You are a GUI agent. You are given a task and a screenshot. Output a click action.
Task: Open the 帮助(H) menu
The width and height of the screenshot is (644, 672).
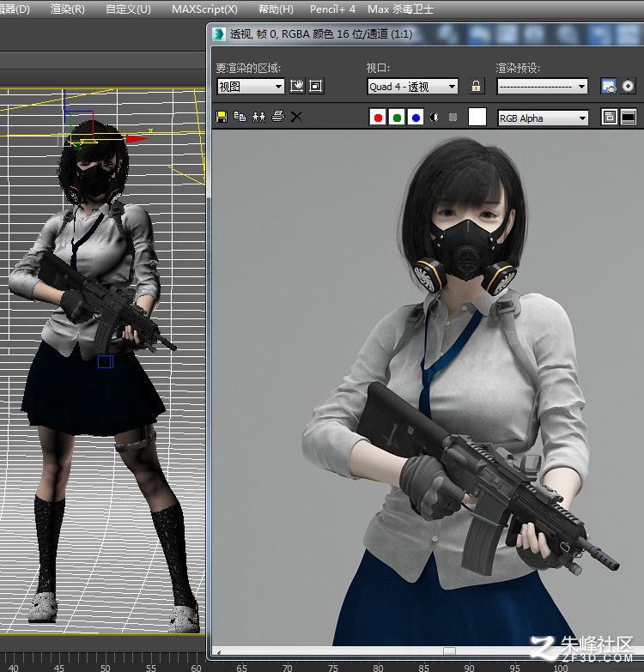coord(276,9)
